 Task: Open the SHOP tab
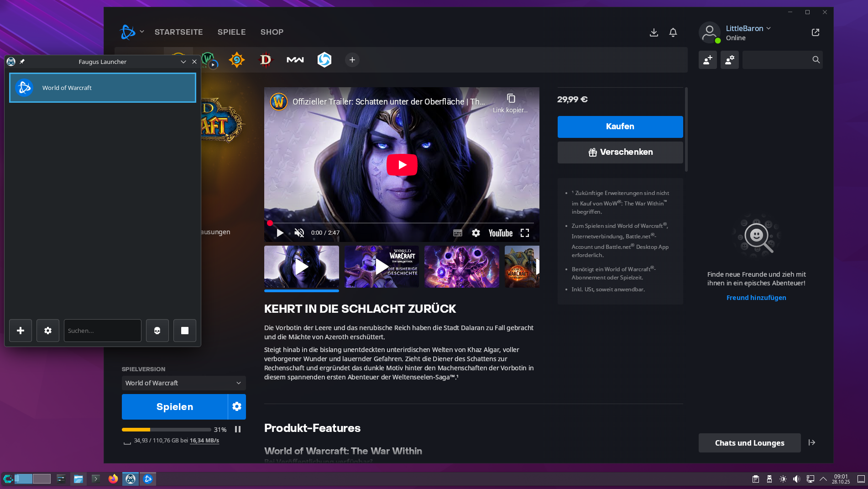click(272, 32)
